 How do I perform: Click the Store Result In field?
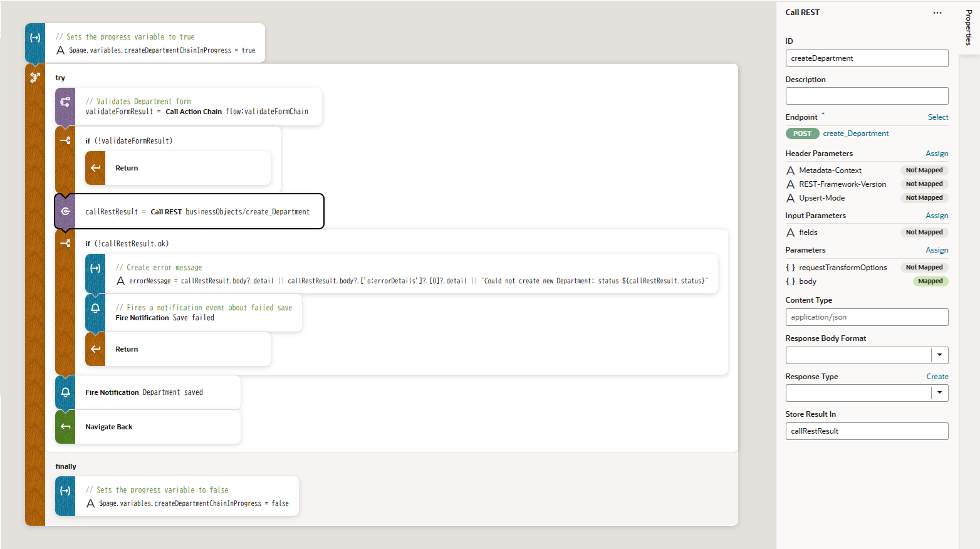(x=866, y=431)
